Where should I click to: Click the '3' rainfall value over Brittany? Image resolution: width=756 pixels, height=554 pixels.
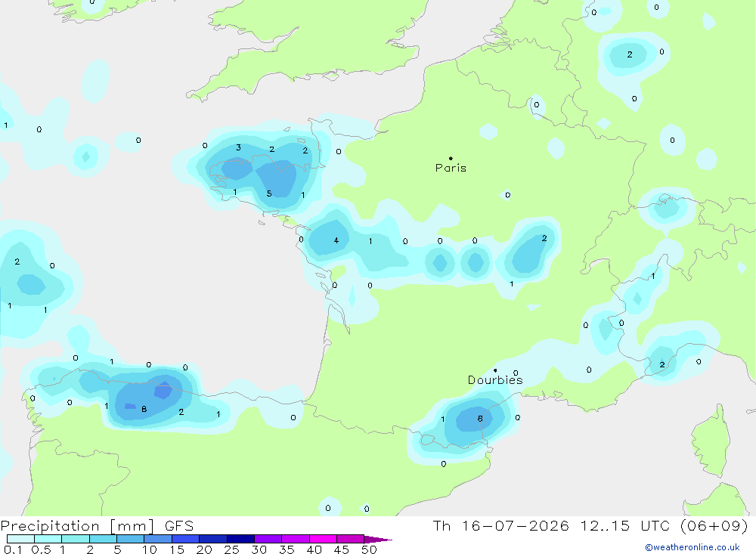coord(238,147)
